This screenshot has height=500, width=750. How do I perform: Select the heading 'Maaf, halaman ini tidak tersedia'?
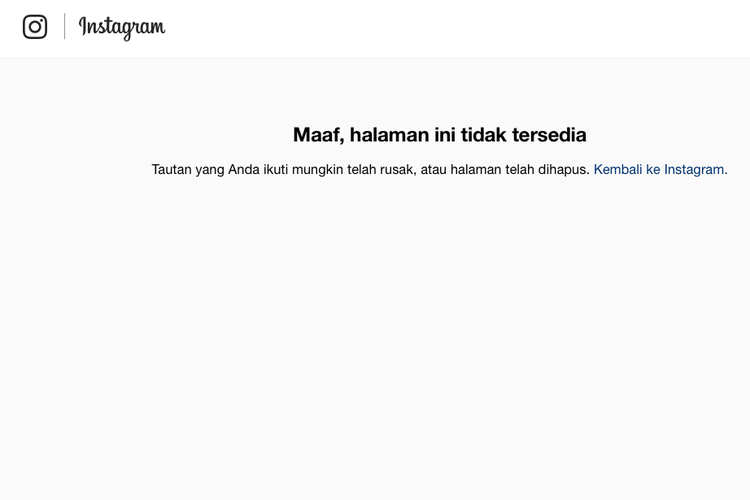click(x=440, y=134)
